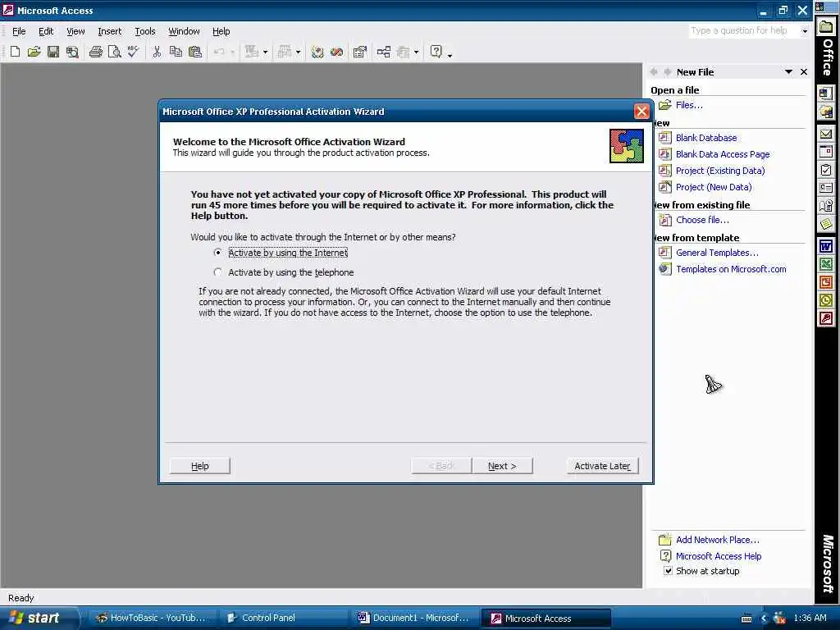Click the Open folder toolbar icon
Viewport: 840px width, 630px height.
34,52
